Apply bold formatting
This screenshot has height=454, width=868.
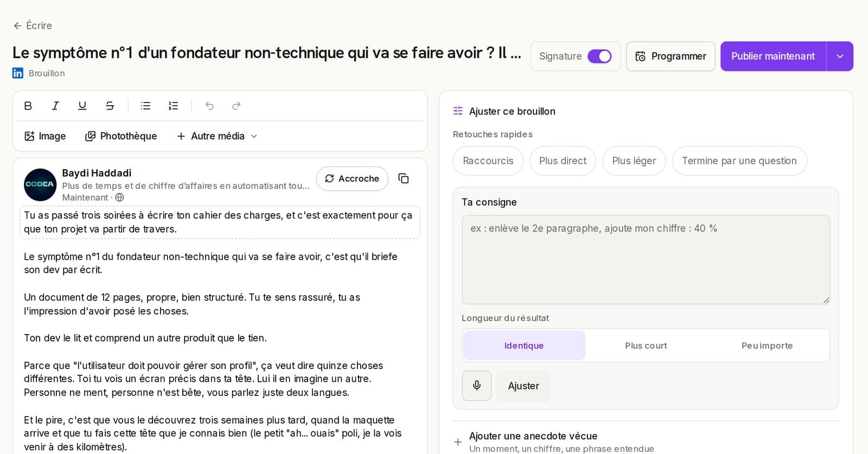click(x=28, y=106)
